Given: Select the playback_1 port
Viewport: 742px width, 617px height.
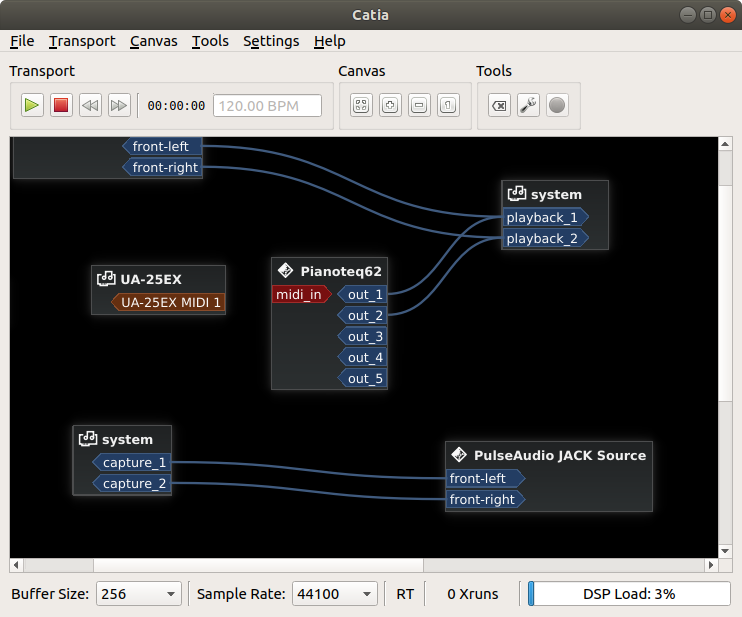Looking at the screenshot, I should [x=545, y=217].
